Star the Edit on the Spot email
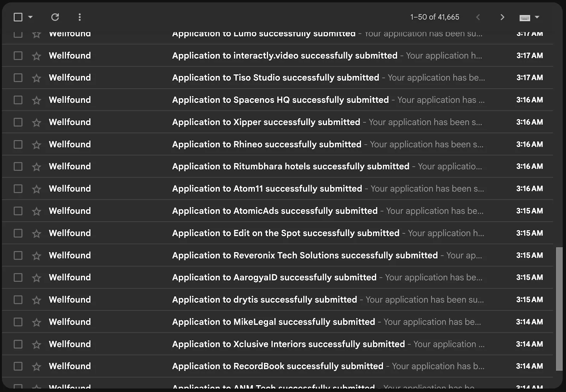 coord(36,234)
